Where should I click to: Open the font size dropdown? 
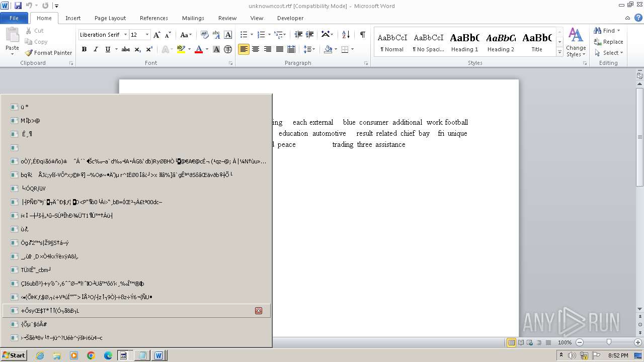click(147, 35)
